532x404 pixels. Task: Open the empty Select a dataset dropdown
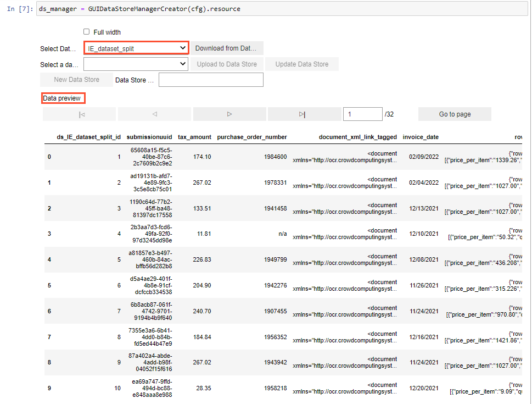(136, 64)
